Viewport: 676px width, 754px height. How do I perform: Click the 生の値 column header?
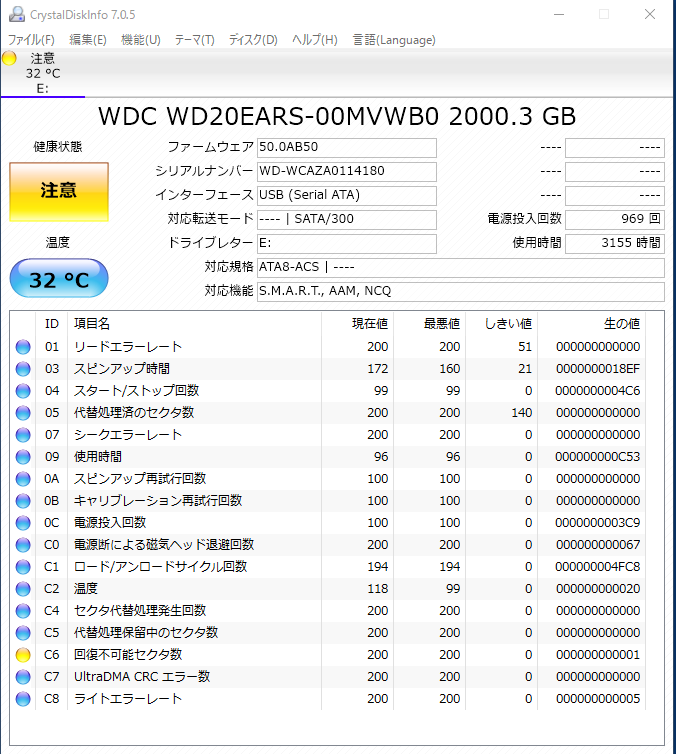[x=592, y=324]
